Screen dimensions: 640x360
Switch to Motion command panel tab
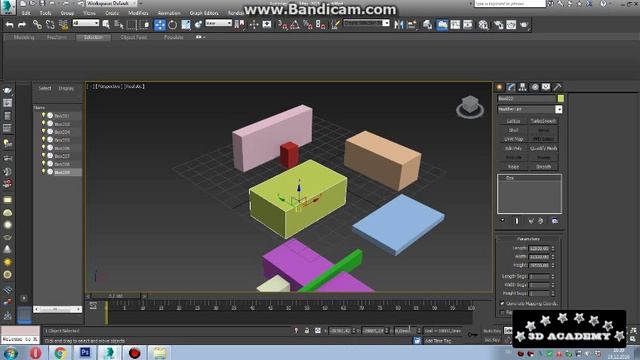(534, 87)
